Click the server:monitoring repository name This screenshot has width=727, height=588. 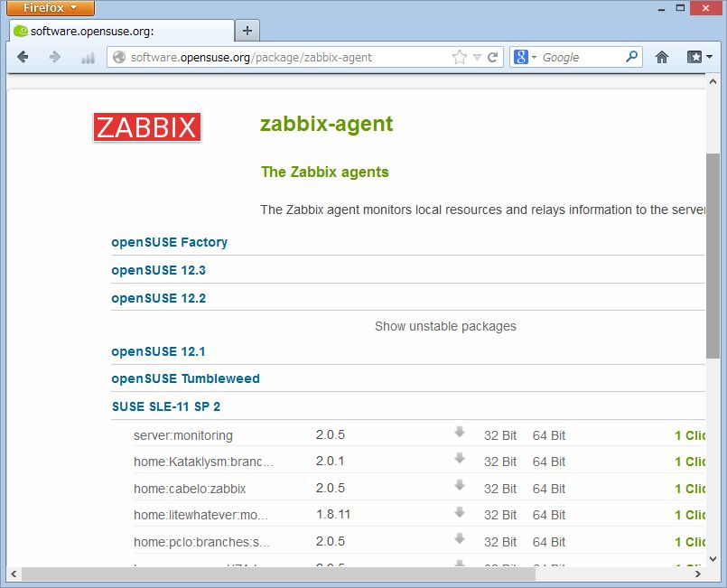[183, 435]
